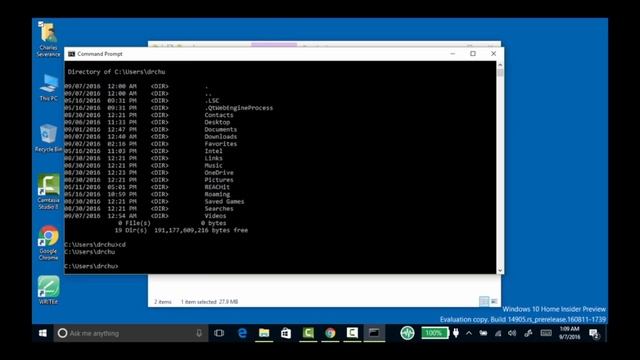
Task: Click 'Documents' in the directory listing
Action: click(x=220, y=129)
